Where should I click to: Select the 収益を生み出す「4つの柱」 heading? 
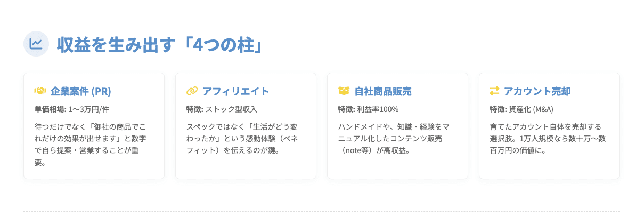coord(160,45)
